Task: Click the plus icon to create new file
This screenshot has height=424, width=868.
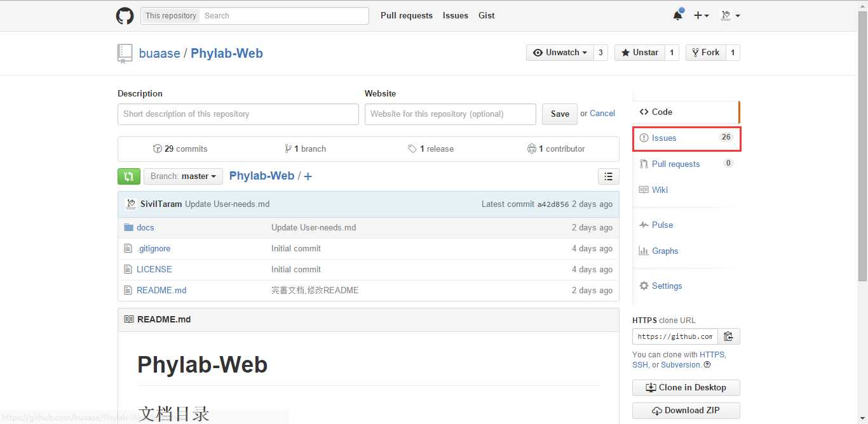Action: [308, 176]
